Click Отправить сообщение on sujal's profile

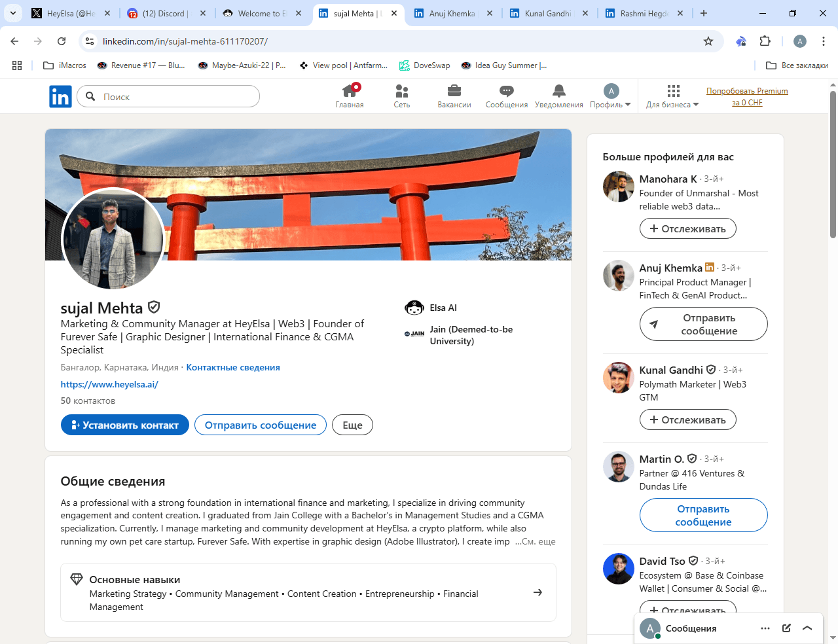261,425
